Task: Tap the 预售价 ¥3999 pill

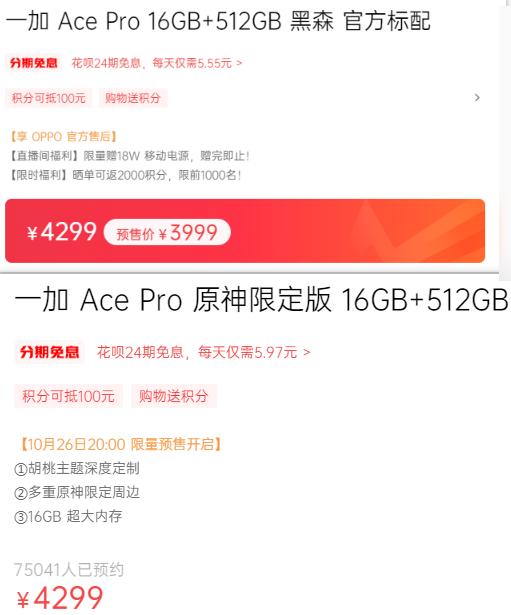Action: [167, 232]
